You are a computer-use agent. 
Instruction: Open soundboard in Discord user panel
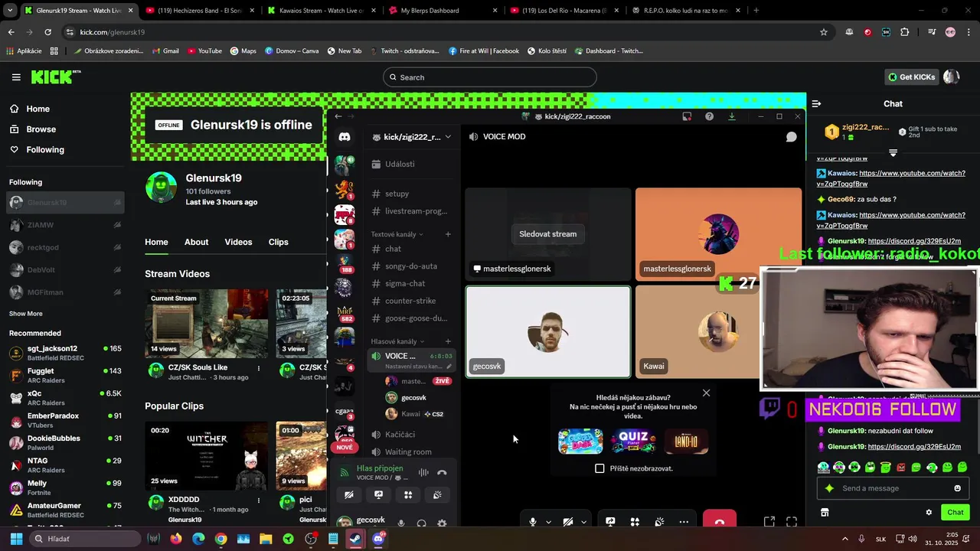pyautogui.click(x=437, y=495)
